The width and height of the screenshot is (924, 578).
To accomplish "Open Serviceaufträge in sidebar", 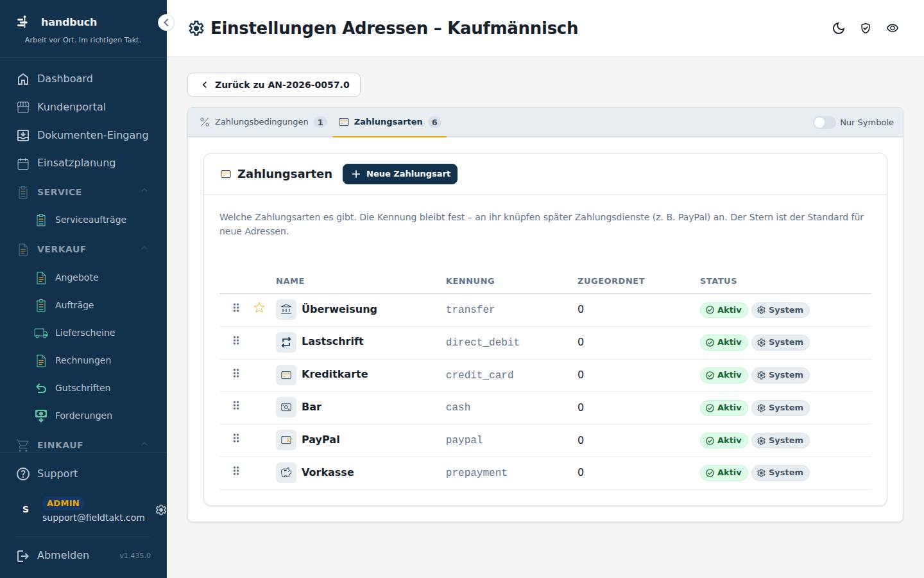I will (91, 220).
